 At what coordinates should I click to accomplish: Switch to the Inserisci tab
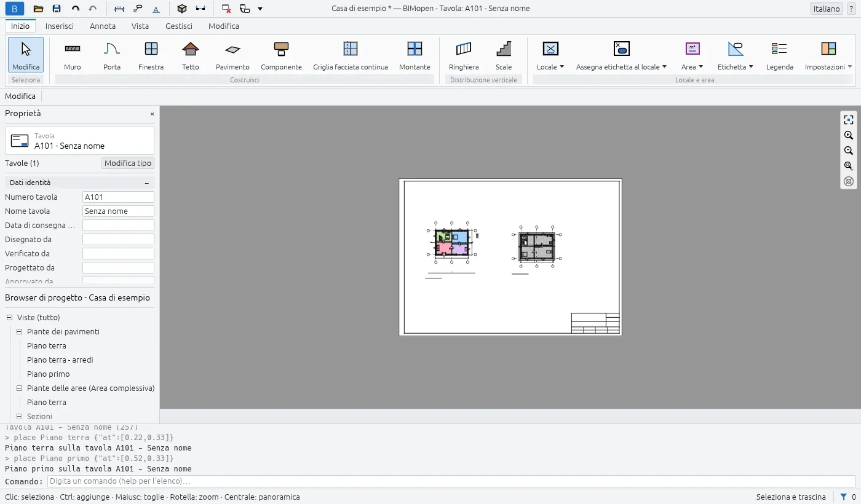click(60, 26)
